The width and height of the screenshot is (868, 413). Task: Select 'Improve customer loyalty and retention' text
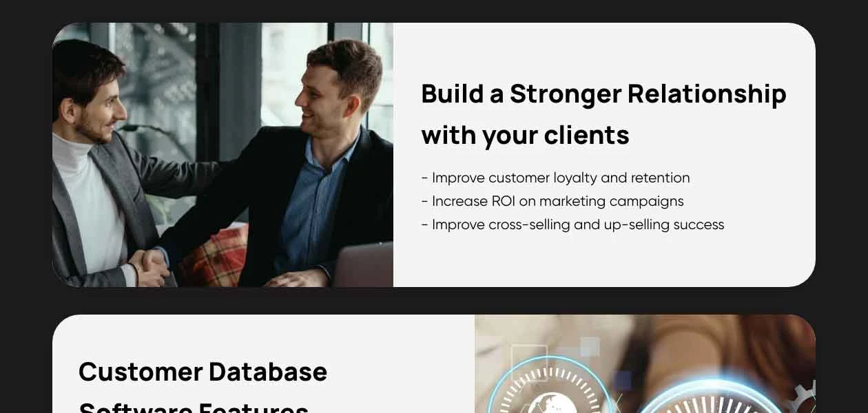[x=555, y=178]
